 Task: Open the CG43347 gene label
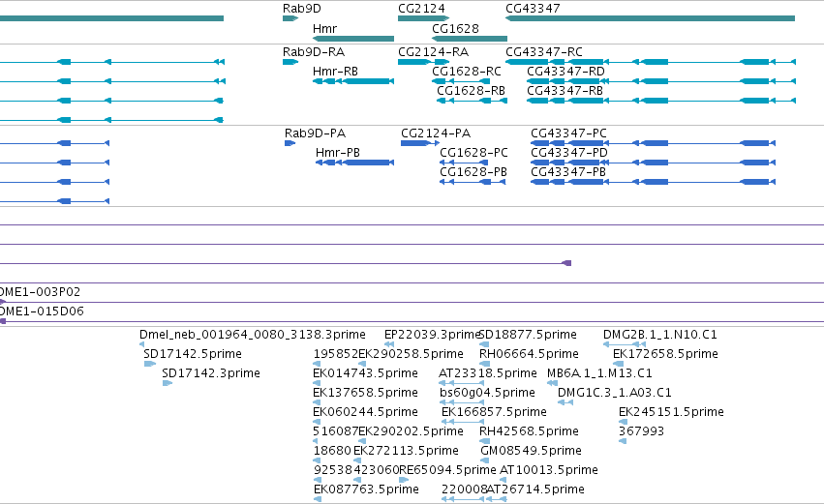pos(533,9)
